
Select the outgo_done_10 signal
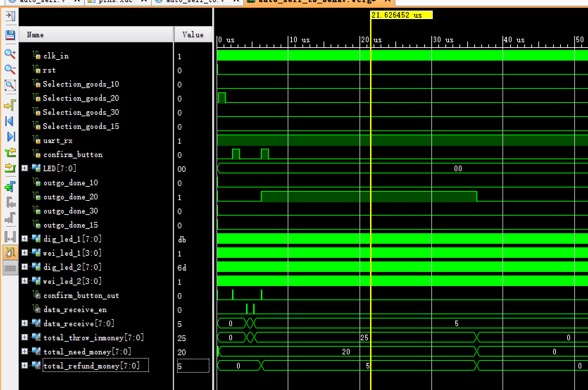tap(70, 183)
